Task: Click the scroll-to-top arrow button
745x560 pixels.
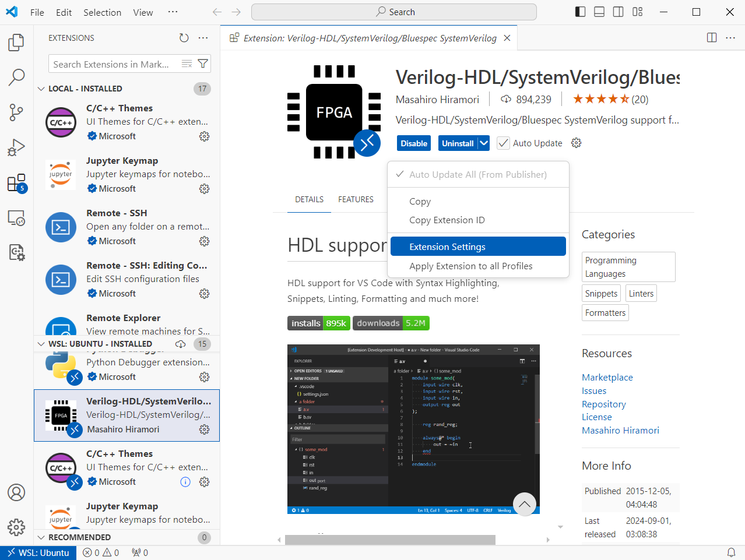Action: pos(525,504)
